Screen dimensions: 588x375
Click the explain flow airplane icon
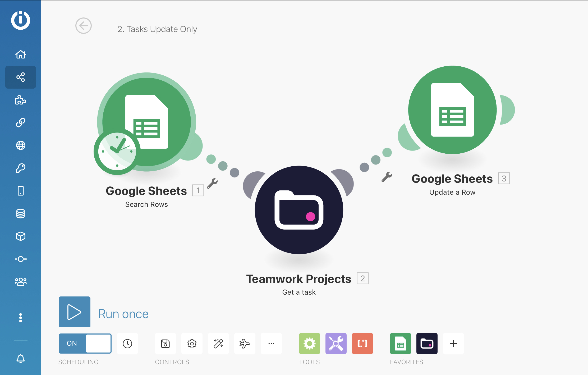[x=245, y=344]
